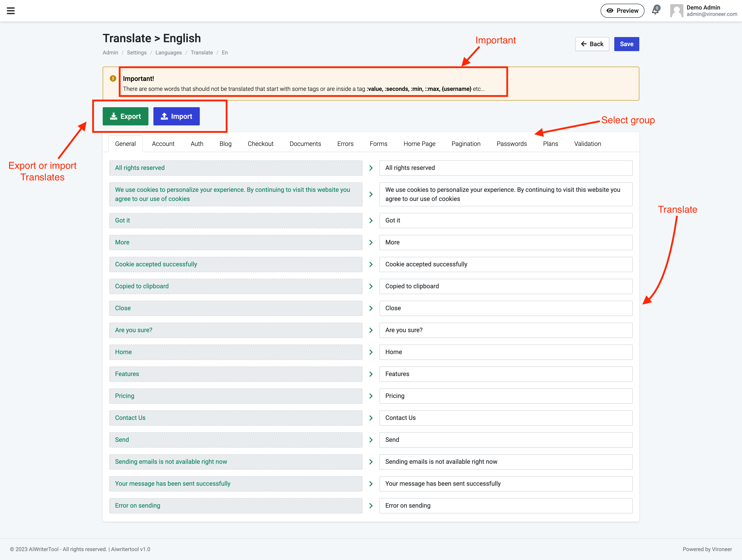Save the translation changes
Image resolution: width=742 pixels, height=560 pixels.
(x=626, y=44)
